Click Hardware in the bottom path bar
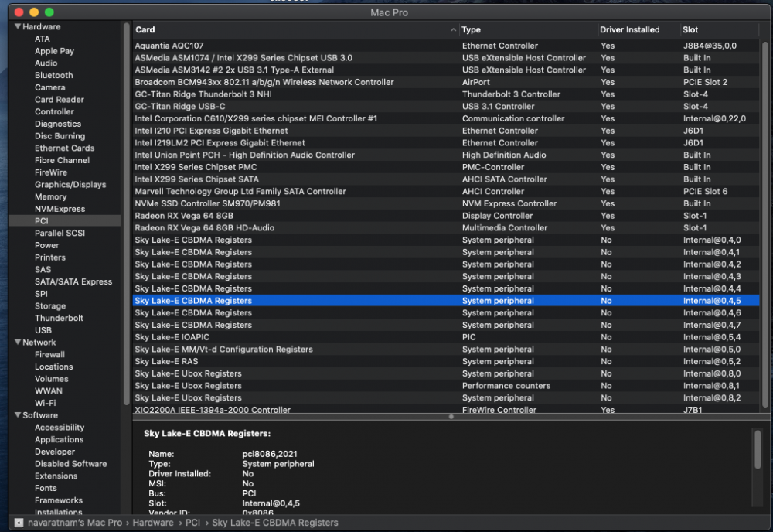This screenshot has height=532, width=773. pyautogui.click(x=153, y=523)
